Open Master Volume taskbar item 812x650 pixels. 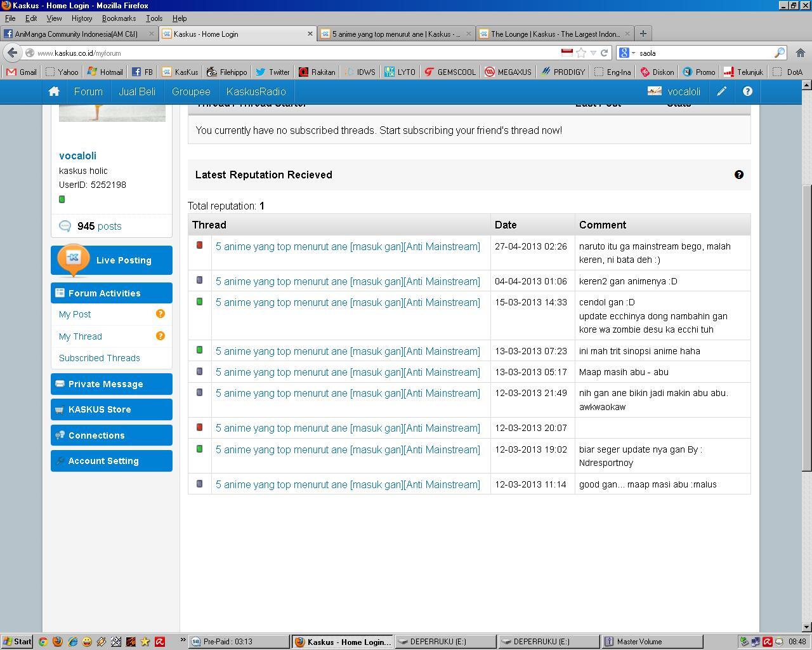point(652,642)
